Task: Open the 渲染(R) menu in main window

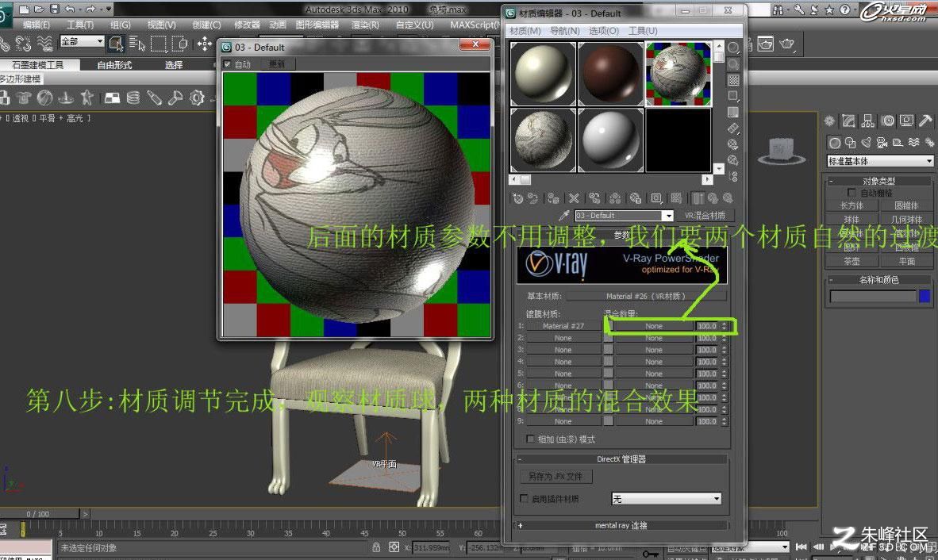Action: pos(365,25)
